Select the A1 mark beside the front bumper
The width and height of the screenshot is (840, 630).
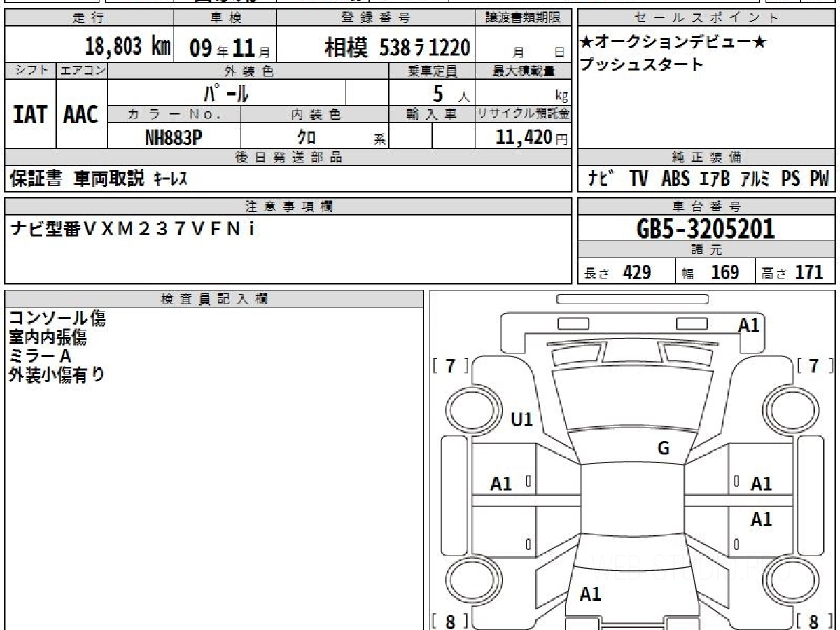point(749,325)
